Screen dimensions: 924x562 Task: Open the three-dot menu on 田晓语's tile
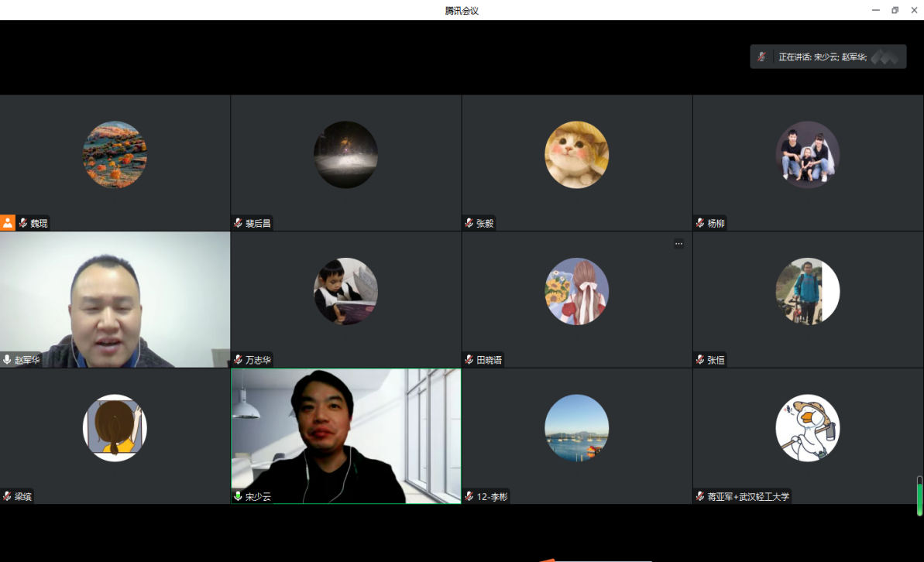[678, 244]
